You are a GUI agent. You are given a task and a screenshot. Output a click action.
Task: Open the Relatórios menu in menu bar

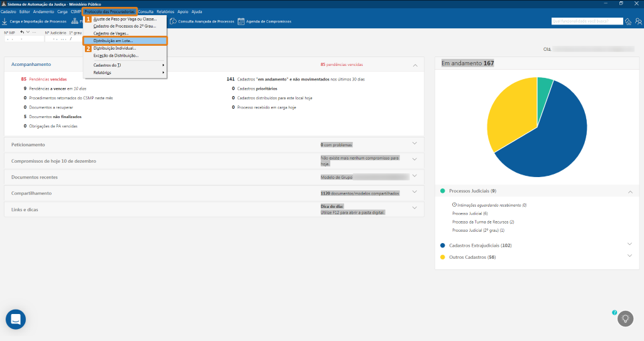165,12
